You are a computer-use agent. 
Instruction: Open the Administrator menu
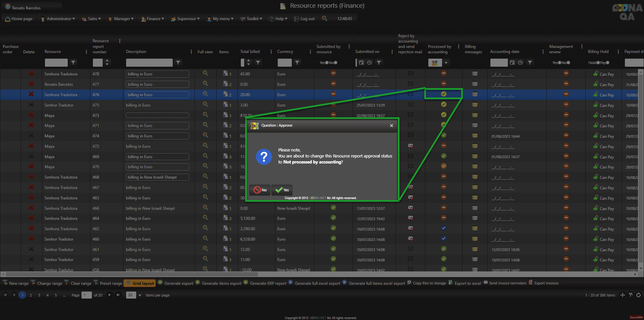coord(58,19)
